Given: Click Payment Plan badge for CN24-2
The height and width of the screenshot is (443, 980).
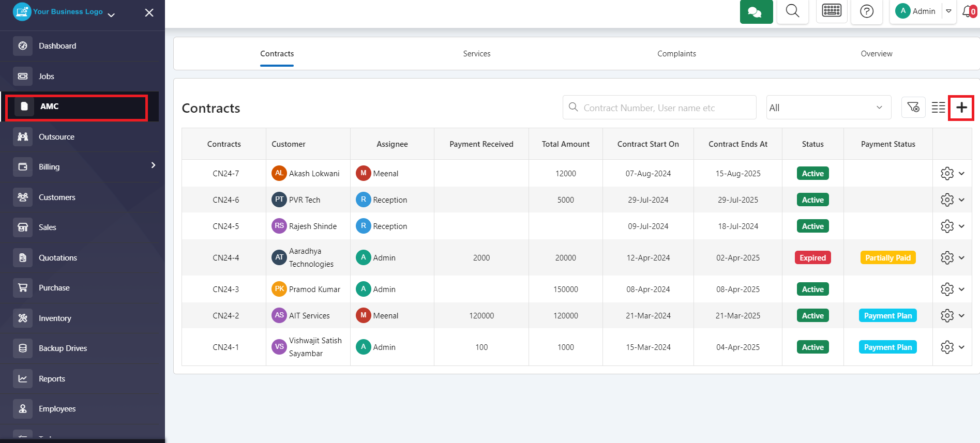Looking at the screenshot, I should 888,316.
